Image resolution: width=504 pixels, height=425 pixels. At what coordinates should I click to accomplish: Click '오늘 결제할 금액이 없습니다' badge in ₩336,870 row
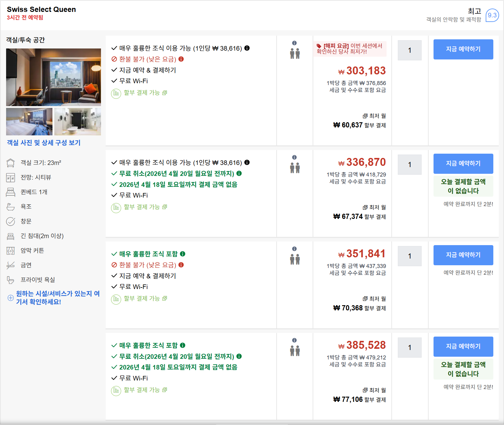coord(463,186)
